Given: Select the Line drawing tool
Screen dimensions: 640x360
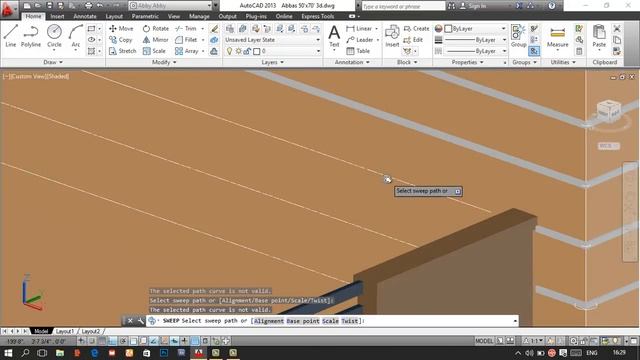Looking at the screenshot, I should point(11,36).
